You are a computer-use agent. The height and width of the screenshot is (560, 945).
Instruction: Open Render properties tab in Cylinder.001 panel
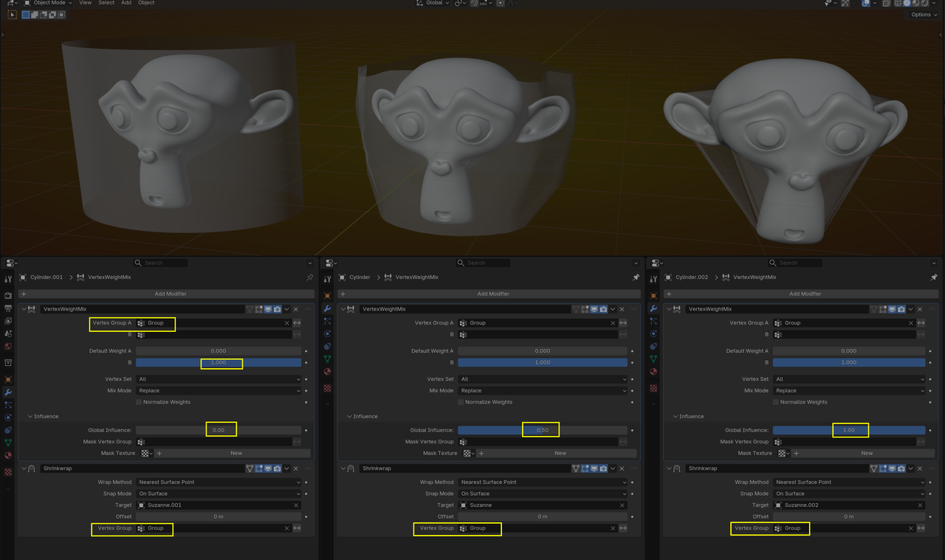(x=8, y=295)
